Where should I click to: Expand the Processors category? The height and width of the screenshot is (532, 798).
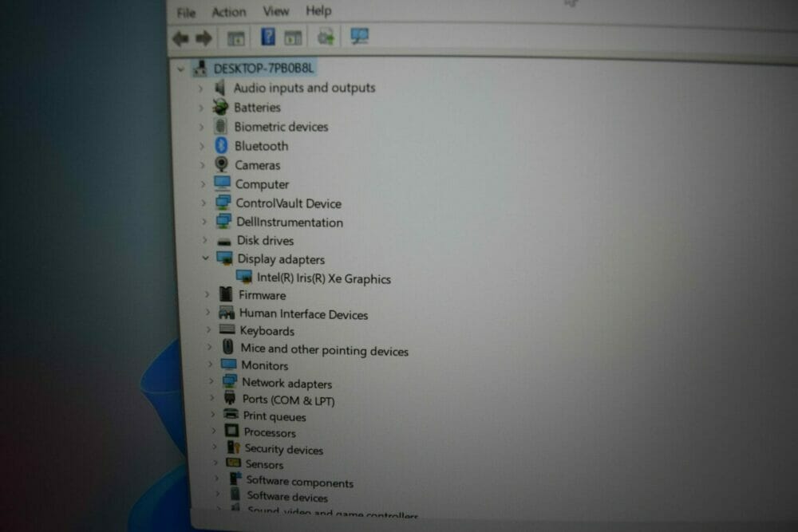point(214,430)
